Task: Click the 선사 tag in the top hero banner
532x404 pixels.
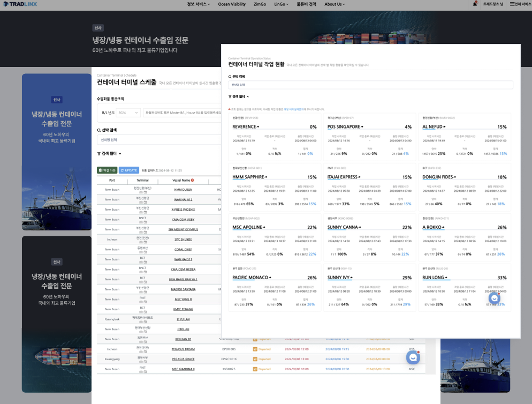Action: pos(98,28)
